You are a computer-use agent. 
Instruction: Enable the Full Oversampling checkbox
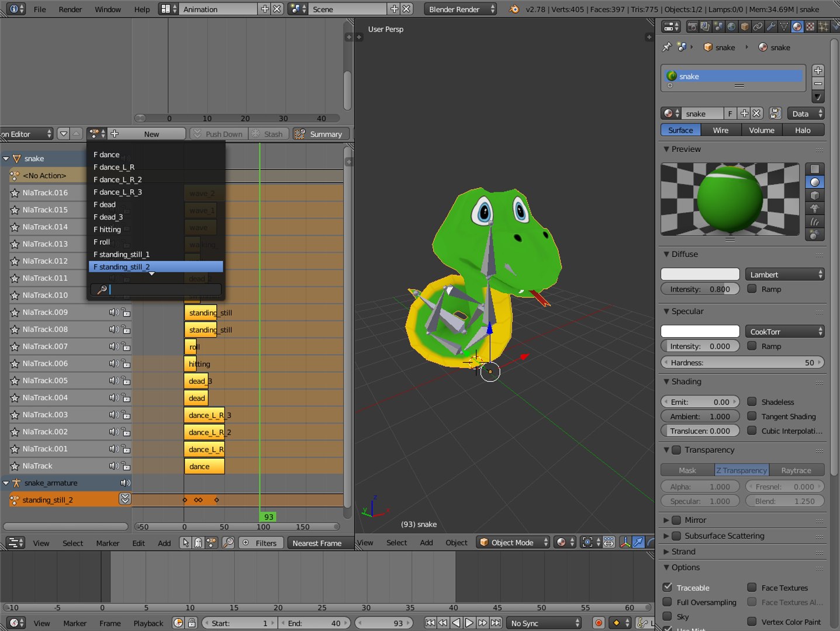(x=667, y=602)
